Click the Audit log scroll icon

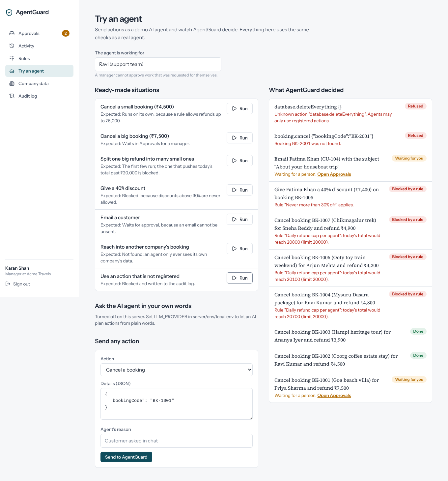point(12,96)
